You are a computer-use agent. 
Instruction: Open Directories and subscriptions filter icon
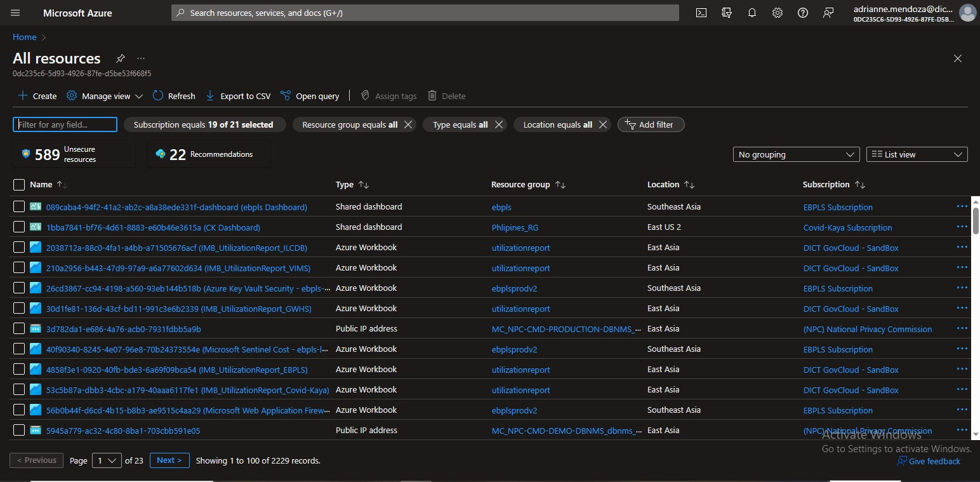pyautogui.click(x=727, y=13)
